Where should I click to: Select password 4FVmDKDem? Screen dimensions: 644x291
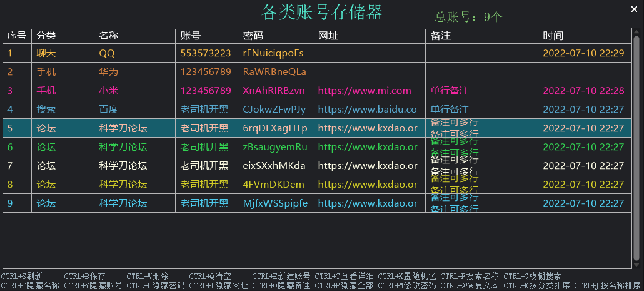(x=275, y=185)
